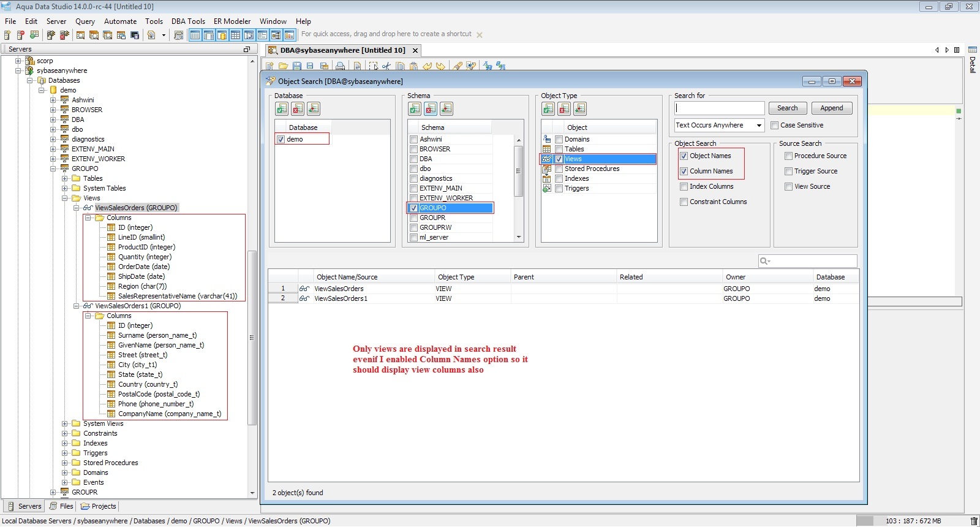Image resolution: width=980 pixels, height=527 pixels.
Task: Open the File menu
Action: click(x=10, y=21)
